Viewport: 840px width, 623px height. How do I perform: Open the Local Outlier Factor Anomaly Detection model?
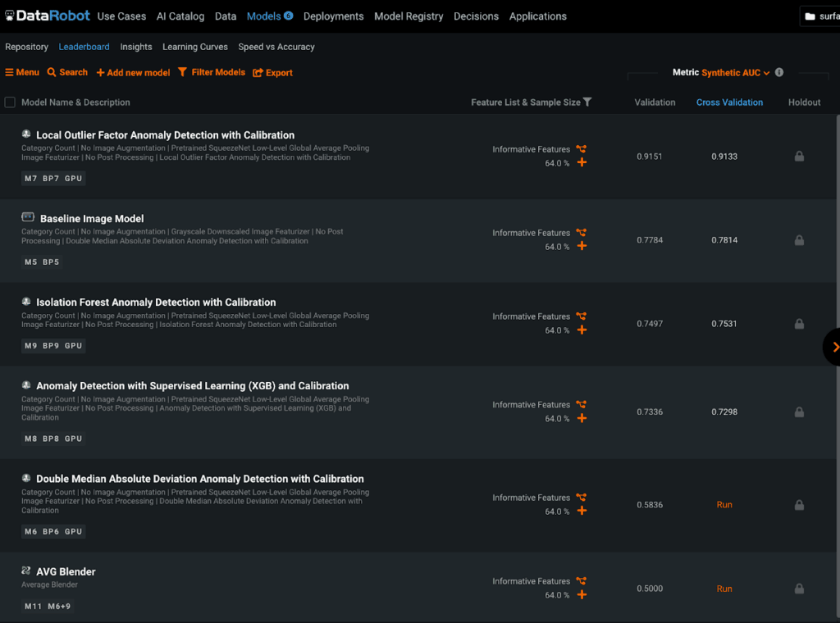coord(166,135)
